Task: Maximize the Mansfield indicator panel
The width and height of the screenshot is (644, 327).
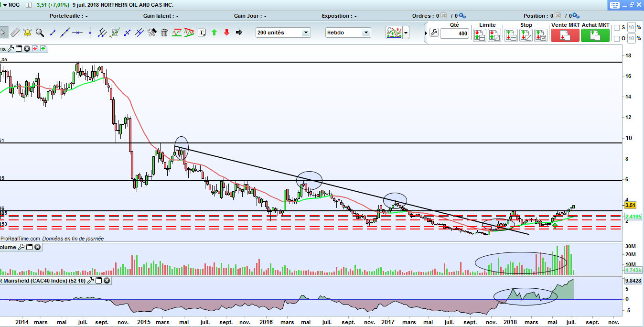Action: coord(98,281)
